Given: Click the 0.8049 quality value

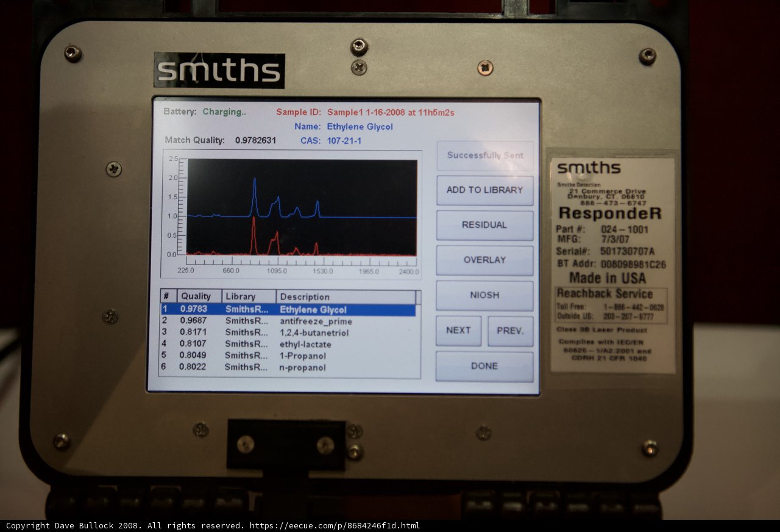Looking at the screenshot, I should tap(193, 356).
